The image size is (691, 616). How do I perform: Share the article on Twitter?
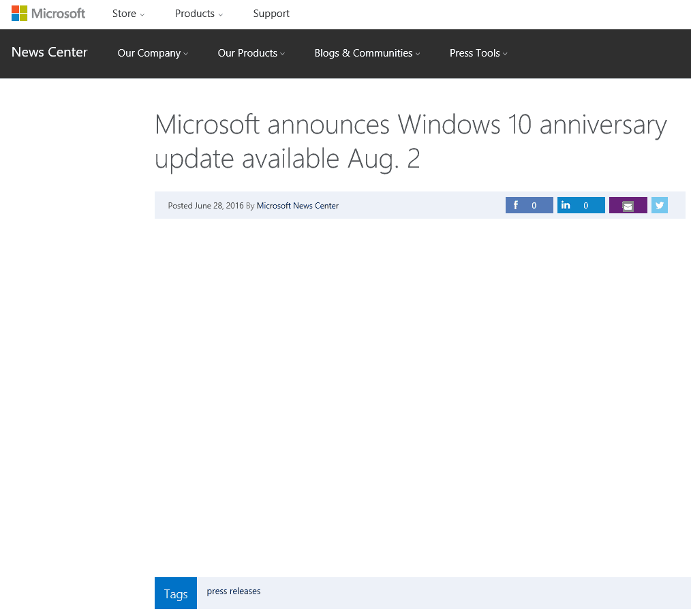coord(658,204)
